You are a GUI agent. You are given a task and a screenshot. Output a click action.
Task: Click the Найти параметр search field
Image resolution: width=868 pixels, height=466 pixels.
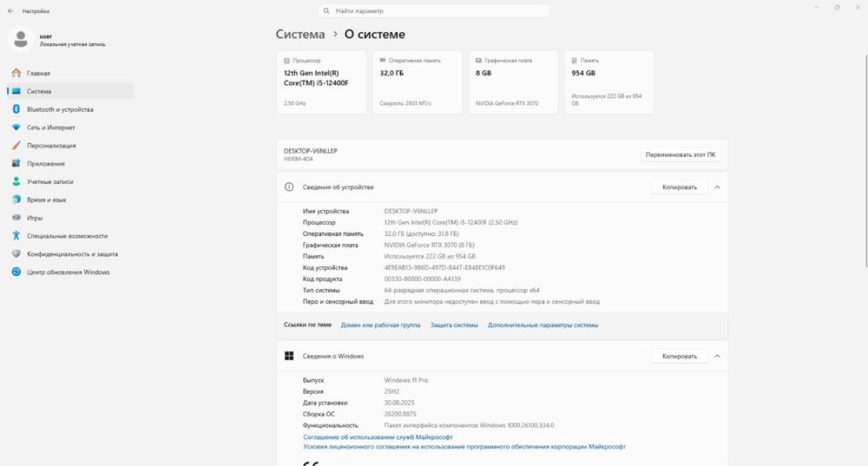click(434, 10)
